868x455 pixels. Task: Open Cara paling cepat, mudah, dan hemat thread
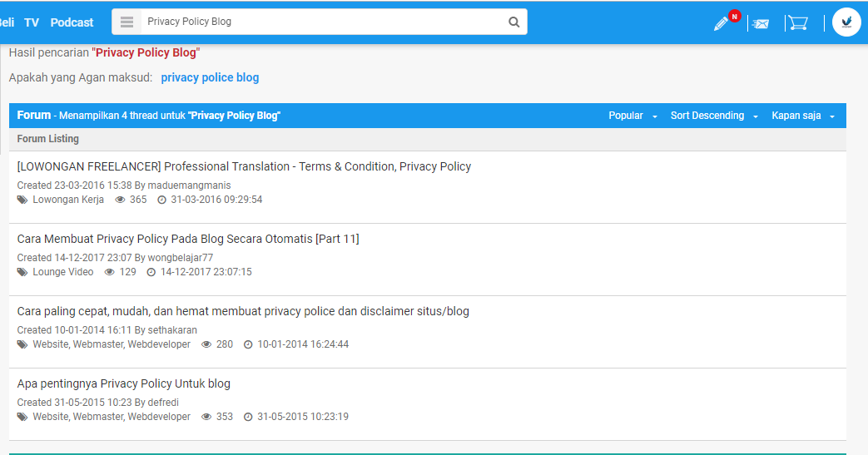pos(243,312)
